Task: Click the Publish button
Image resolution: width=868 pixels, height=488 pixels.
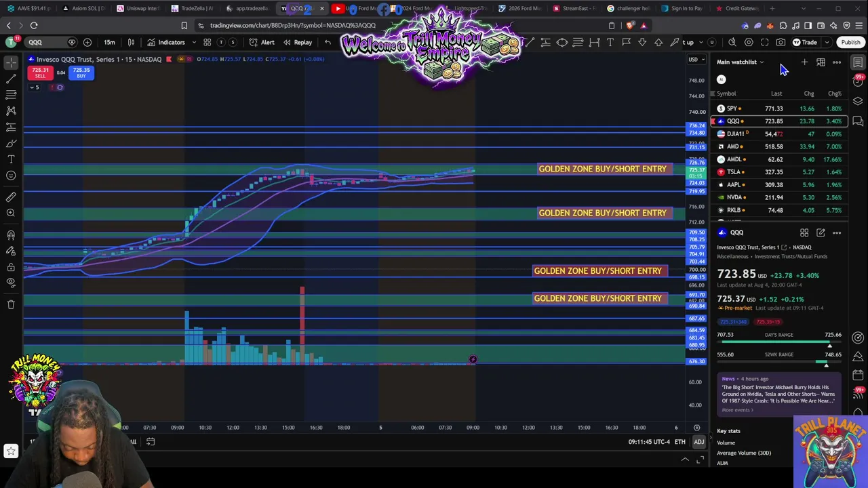Action: click(850, 42)
